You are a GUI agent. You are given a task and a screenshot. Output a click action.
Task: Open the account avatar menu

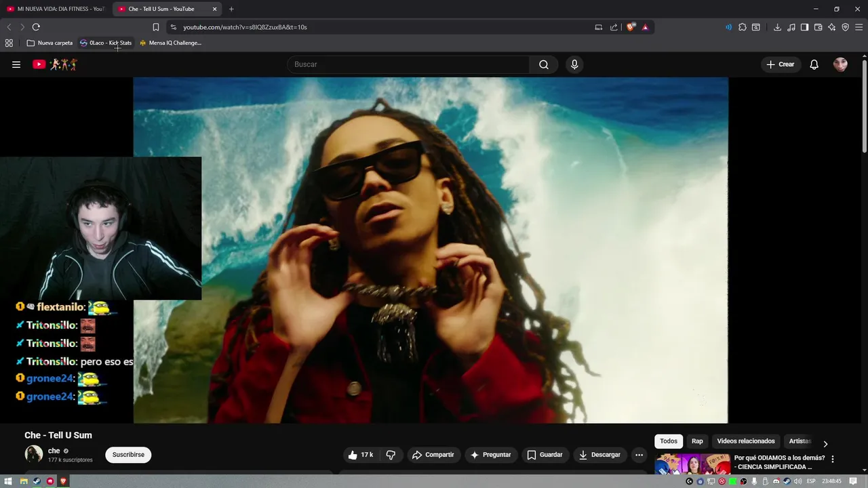pyautogui.click(x=840, y=64)
